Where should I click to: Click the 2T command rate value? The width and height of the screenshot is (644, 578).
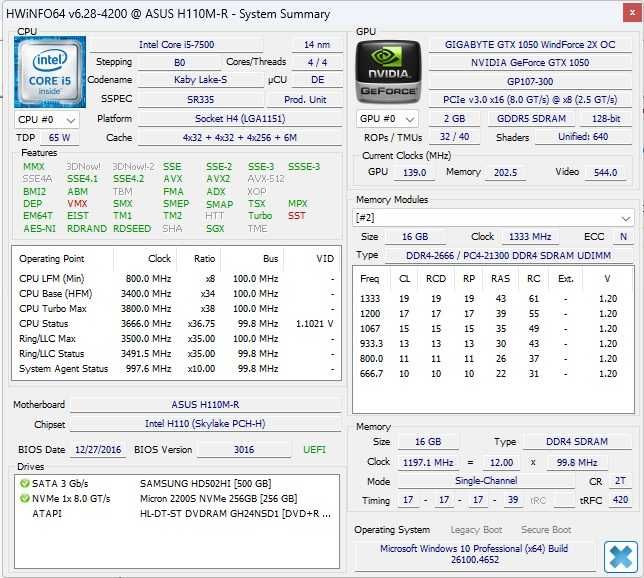(x=620, y=481)
